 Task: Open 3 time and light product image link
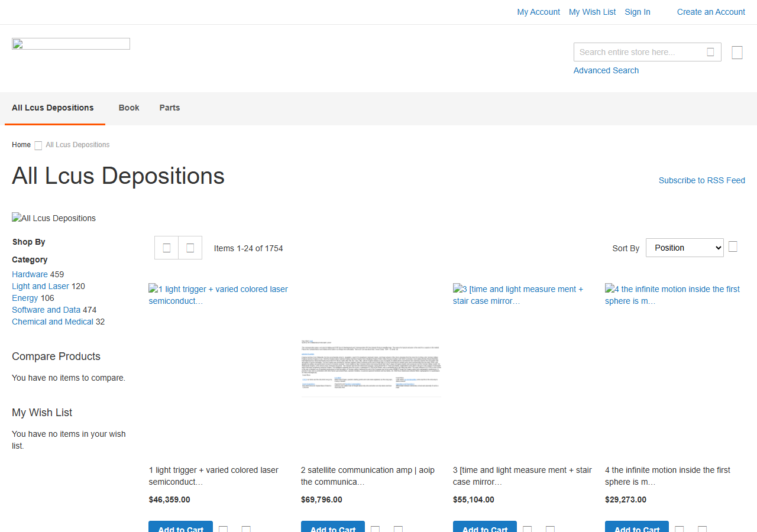[x=523, y=295]
